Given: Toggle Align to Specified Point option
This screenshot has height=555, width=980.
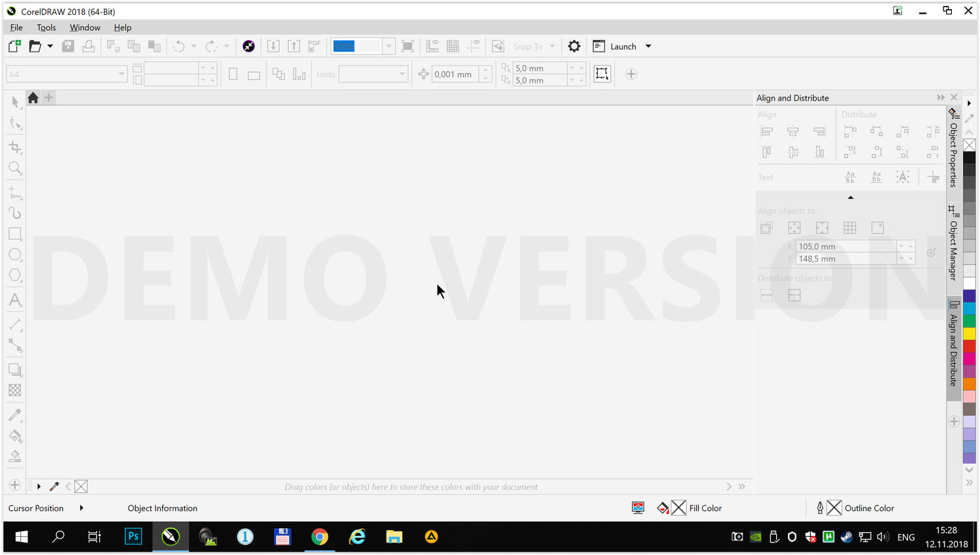Looking at the screenshot, I should pyautogui.click(x=877, y=227).
